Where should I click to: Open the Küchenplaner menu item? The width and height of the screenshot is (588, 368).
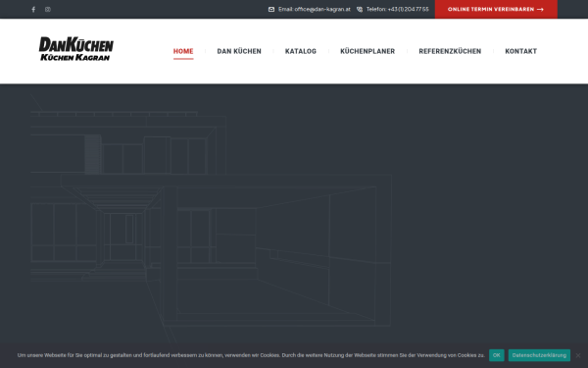point(367,51)
